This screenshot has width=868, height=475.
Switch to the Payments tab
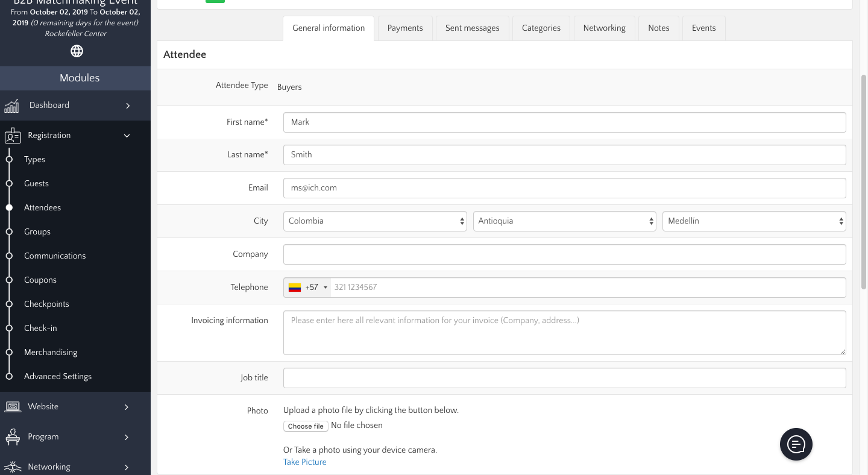(405, 28)
